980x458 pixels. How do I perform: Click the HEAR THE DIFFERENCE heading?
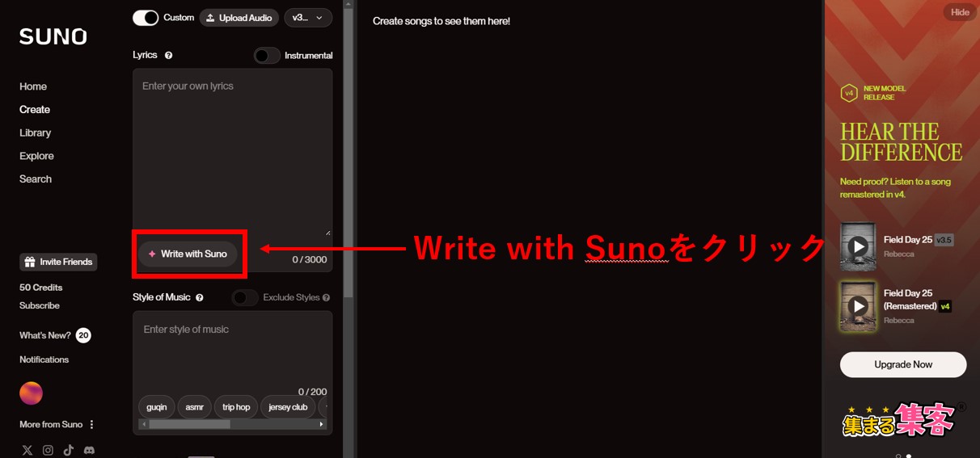901,142
